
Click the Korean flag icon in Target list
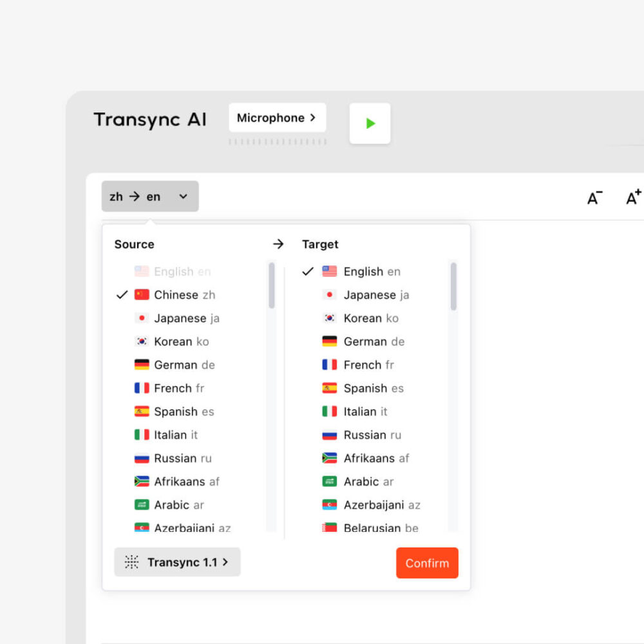(330, 318)
